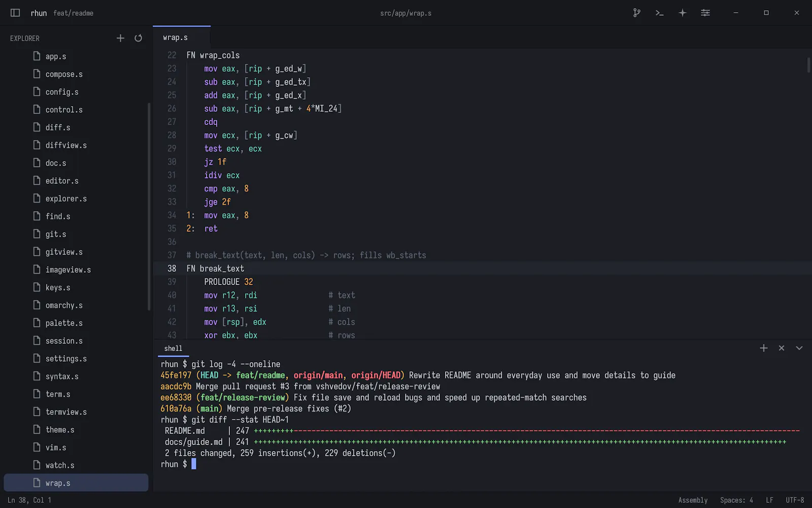This screenshot has height=508, width=812.
Task: Click the editor vertical scrollbar thumb
Action: point(809,65)
